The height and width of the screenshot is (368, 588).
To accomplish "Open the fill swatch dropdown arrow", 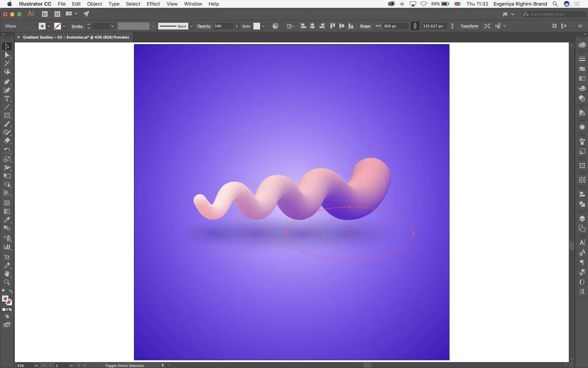I will tap(49, 26).
